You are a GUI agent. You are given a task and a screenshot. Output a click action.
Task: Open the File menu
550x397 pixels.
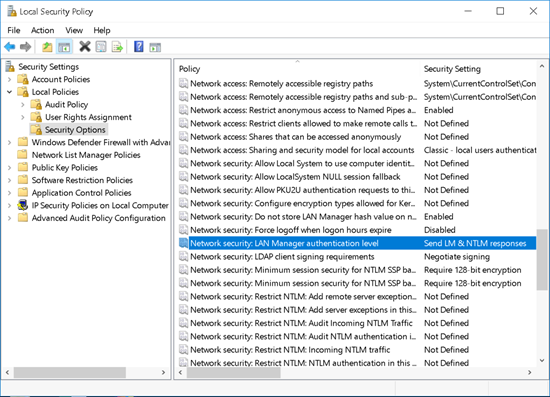pyautogui.click(x=14, y=31)
